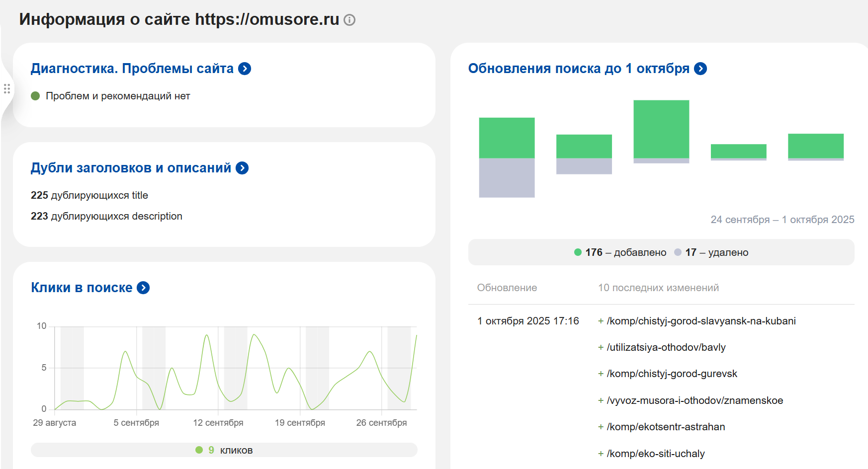
Task: Grab the six-dot drag handle on the left edge
Action: pos(7,89)
